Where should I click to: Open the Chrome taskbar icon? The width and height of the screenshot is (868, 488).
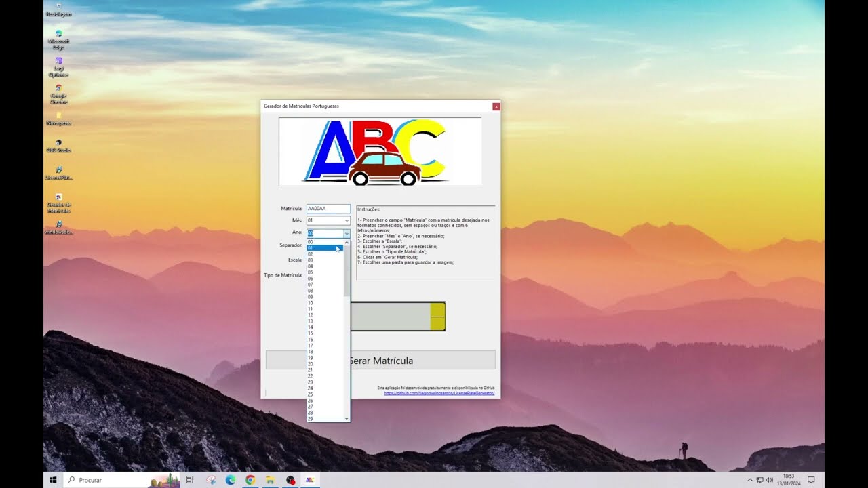[x=250, y=480]
